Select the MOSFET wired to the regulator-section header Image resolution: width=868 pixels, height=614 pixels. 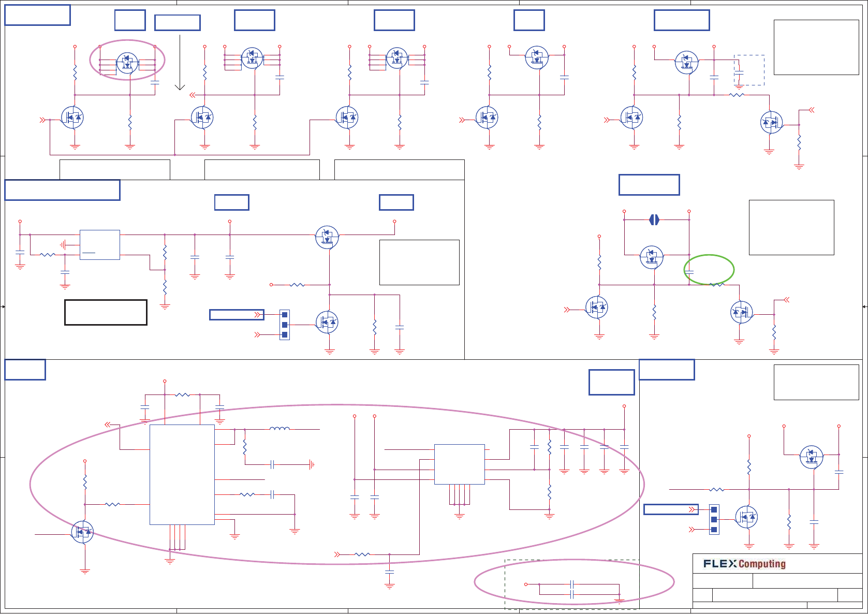pyautogui.click(x=327, y=322)
